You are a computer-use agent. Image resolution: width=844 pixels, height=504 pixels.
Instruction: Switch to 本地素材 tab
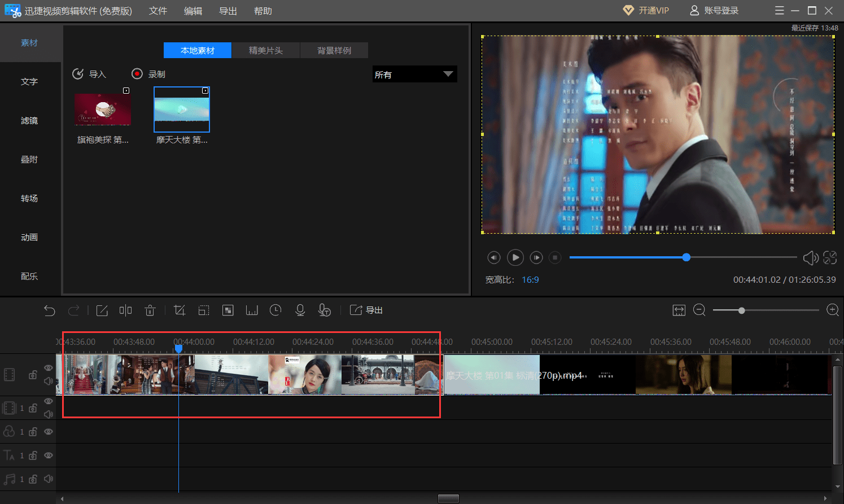pos(198,50)
